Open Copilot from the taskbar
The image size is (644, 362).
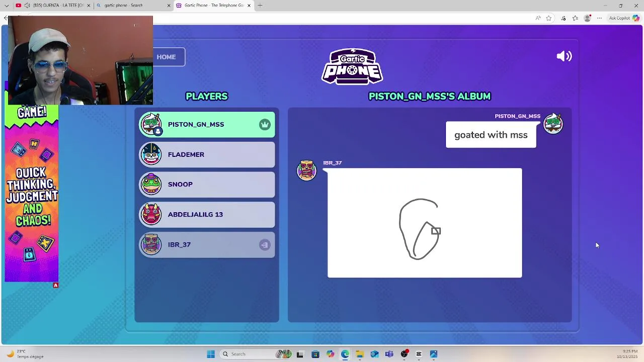tap(330, 354)
